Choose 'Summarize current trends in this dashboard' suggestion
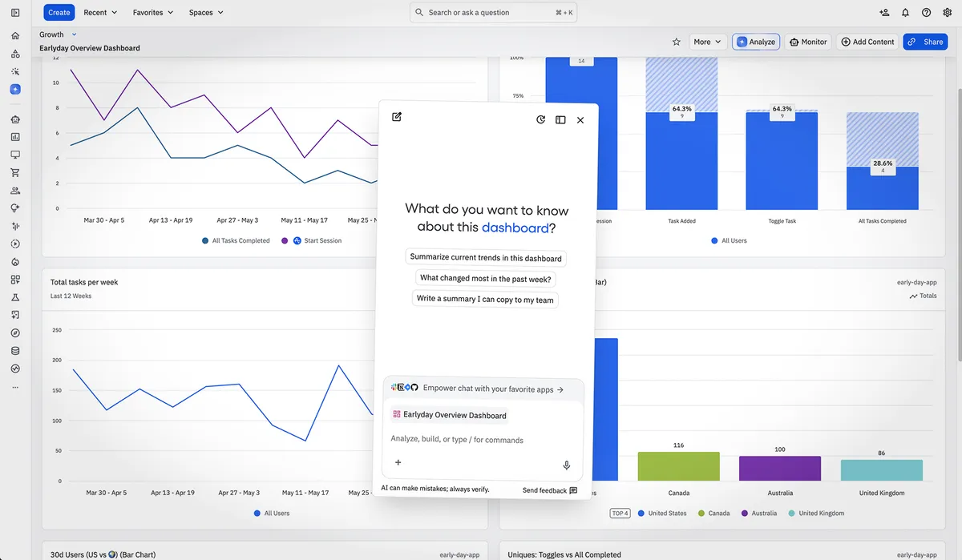This screenshot has height=560, width=962. coord(486,258)
